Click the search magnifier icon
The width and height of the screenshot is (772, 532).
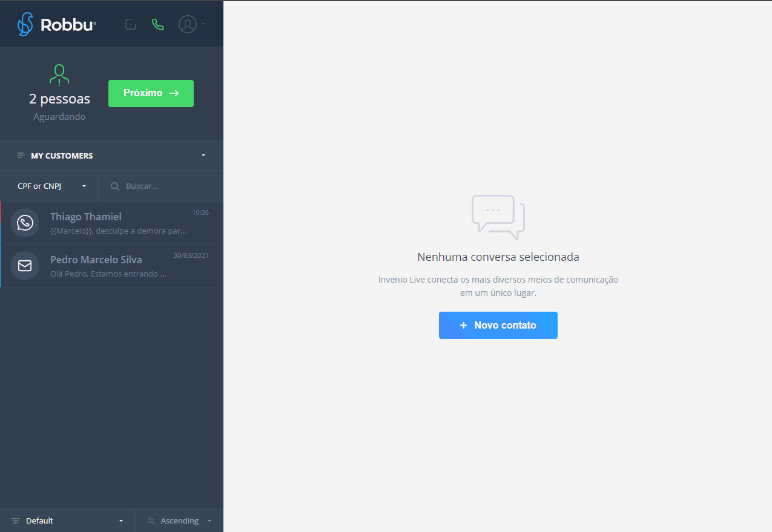(x=114, y=186)
